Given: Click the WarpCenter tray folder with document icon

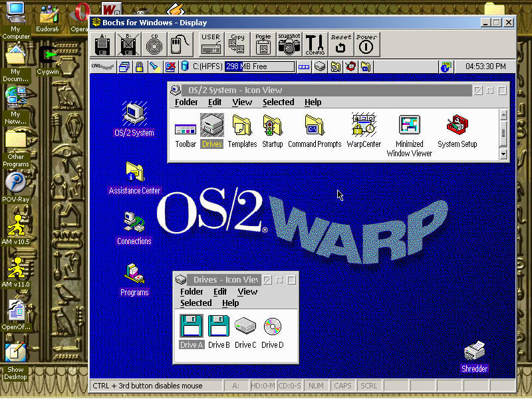Looking at the screenshot, I should click(x=335, y=66).
